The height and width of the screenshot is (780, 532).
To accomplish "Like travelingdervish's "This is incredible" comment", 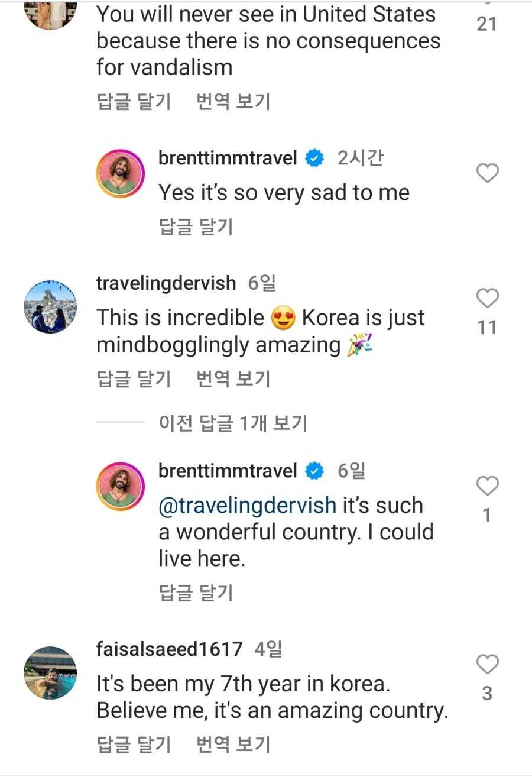I will [488, 299].
